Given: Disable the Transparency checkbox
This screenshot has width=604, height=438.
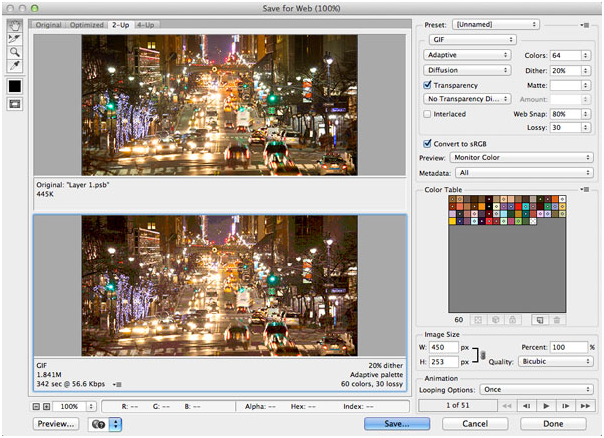Looking at the screenshot, I should click(x=428, y=86).
